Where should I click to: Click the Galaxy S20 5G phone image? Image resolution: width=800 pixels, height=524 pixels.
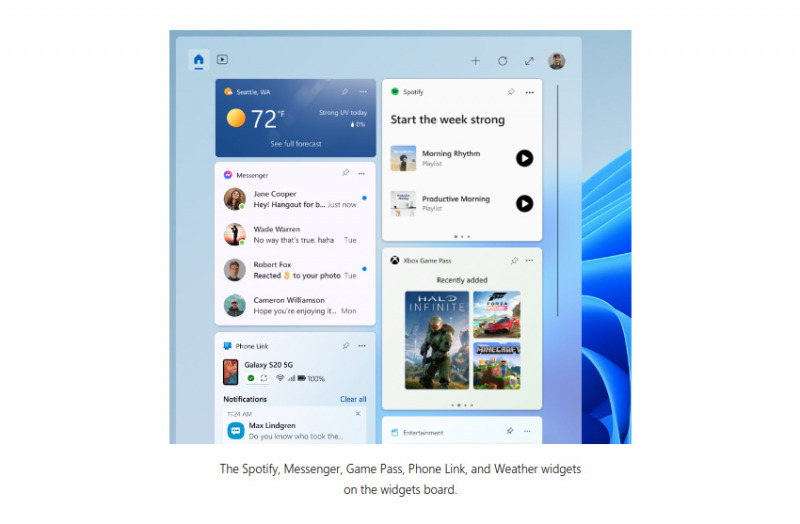(x=231, y=372)
